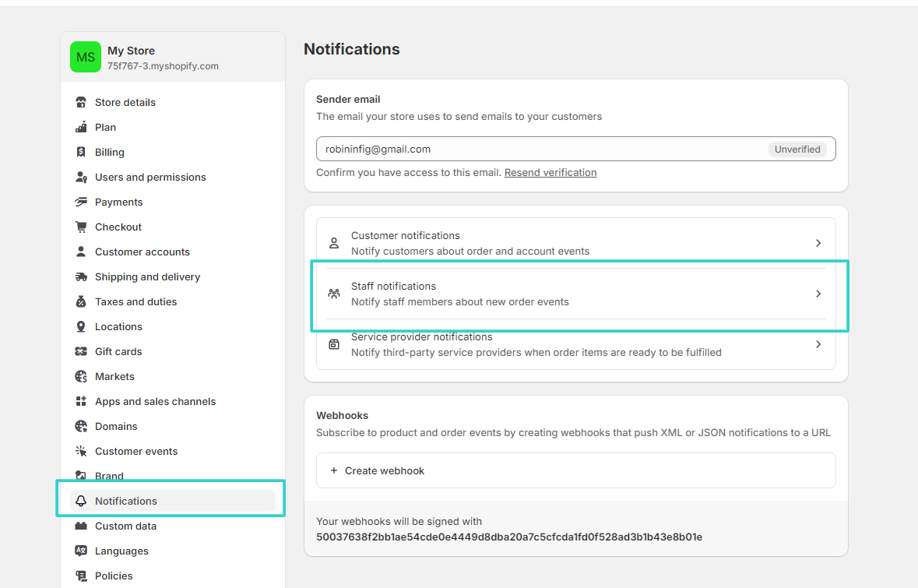The height and width of the screenshot is (588, 918).
Task: Click the sender email input field
Action: point(576,149)
